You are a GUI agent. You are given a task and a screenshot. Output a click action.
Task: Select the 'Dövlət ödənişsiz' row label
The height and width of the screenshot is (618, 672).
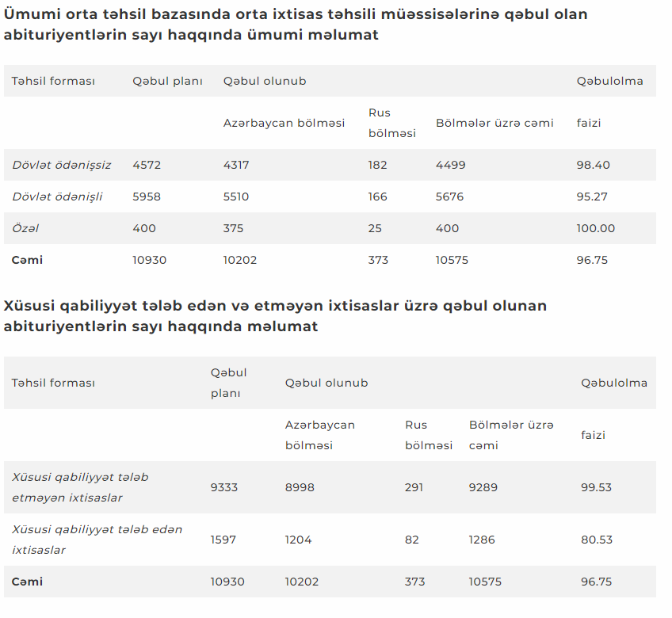coord(62,165)
